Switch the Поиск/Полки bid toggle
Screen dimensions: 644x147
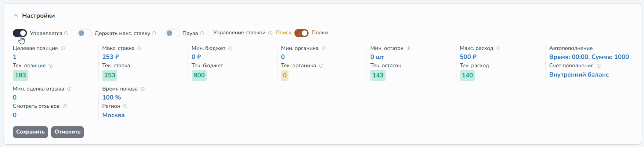tap(301, 33)
